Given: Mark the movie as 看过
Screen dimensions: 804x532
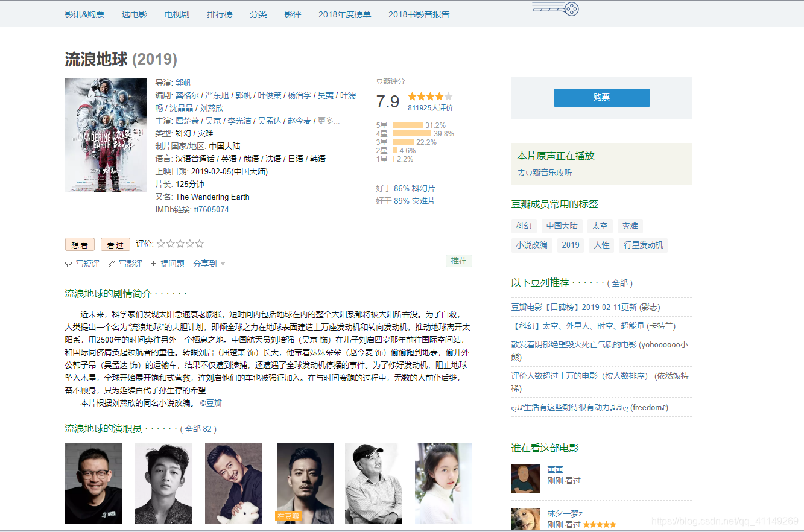Looking at the screenshot, I should pyautogui.click(x=115, y=244).
